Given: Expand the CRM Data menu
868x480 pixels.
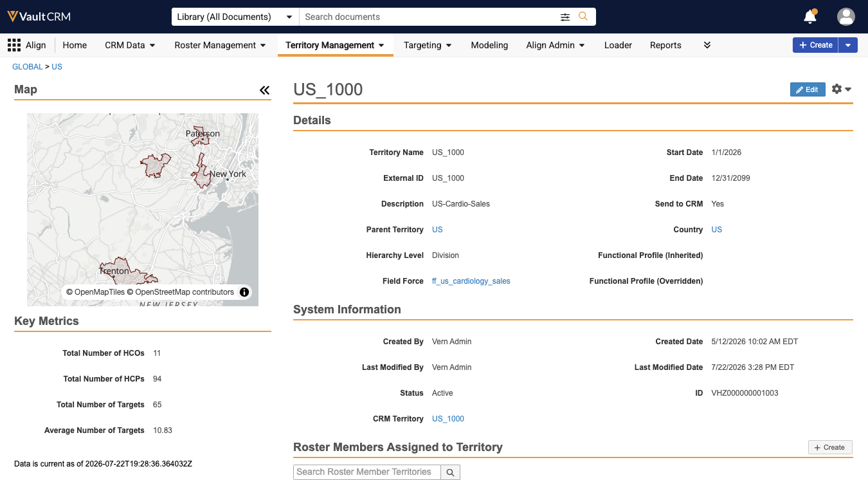Looking at the screenshot, I should 130,45.
